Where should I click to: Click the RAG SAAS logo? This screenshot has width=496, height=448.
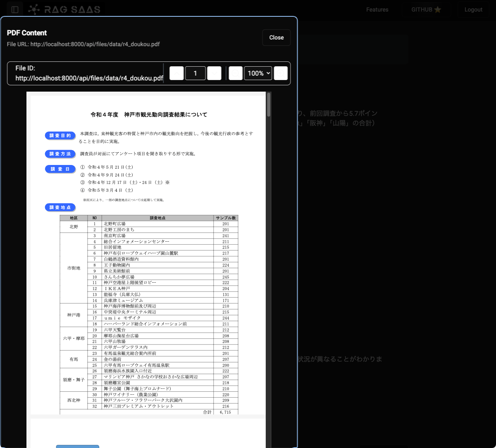click(x=65, y=10)
